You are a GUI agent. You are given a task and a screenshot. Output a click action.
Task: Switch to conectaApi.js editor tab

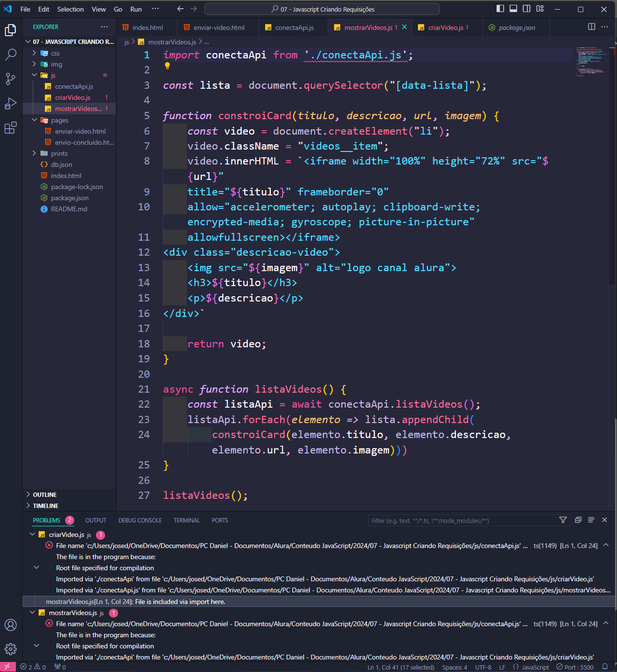[294, 27]
